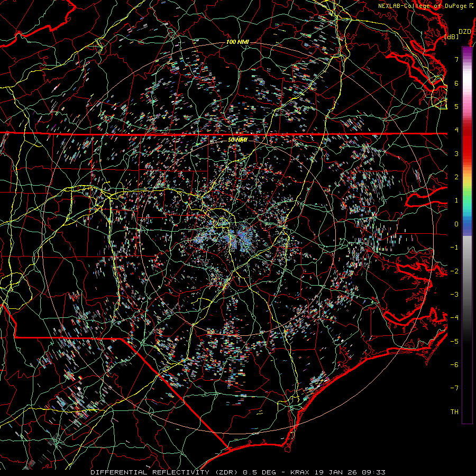Select the 1 value on color scale

click(456, 200)
